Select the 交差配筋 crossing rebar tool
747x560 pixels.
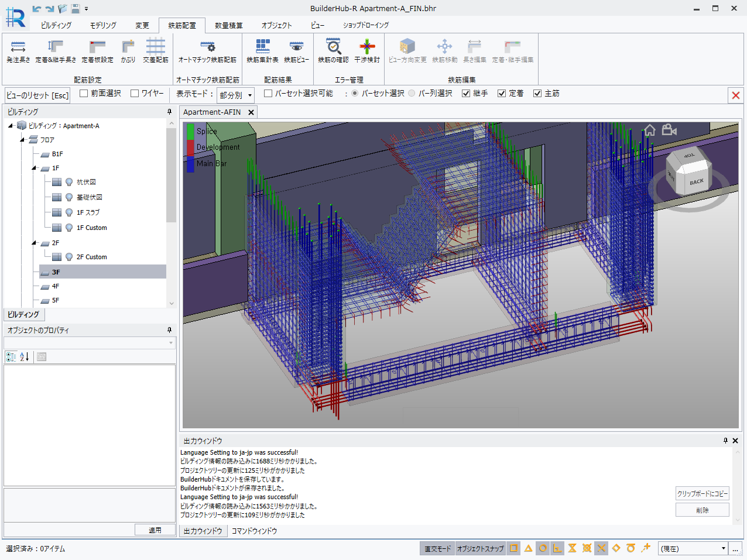[x=156, y=51]
